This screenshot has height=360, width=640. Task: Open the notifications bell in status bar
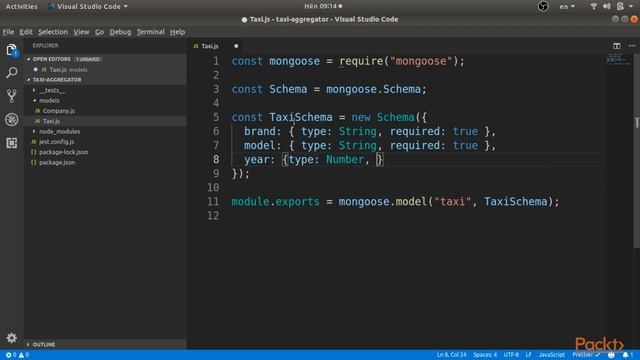click(627, 355)
